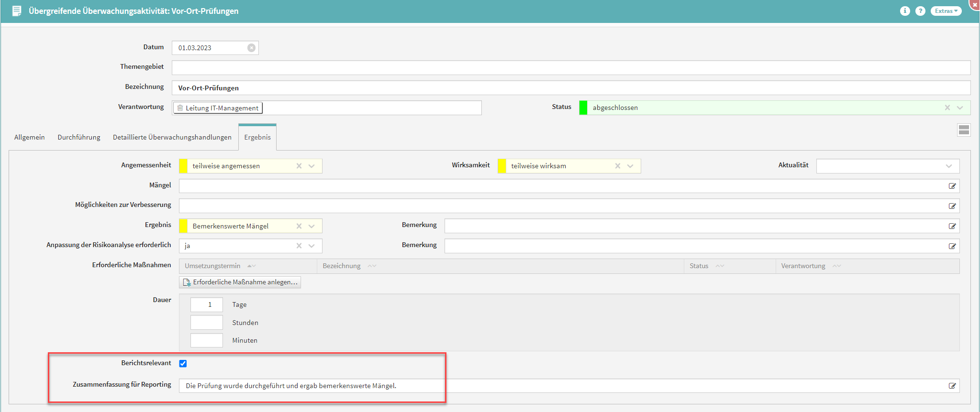Screen dimensions: 980x412
Task: Expand the Ergebnis dropdown list
Action: pos(312,226)
